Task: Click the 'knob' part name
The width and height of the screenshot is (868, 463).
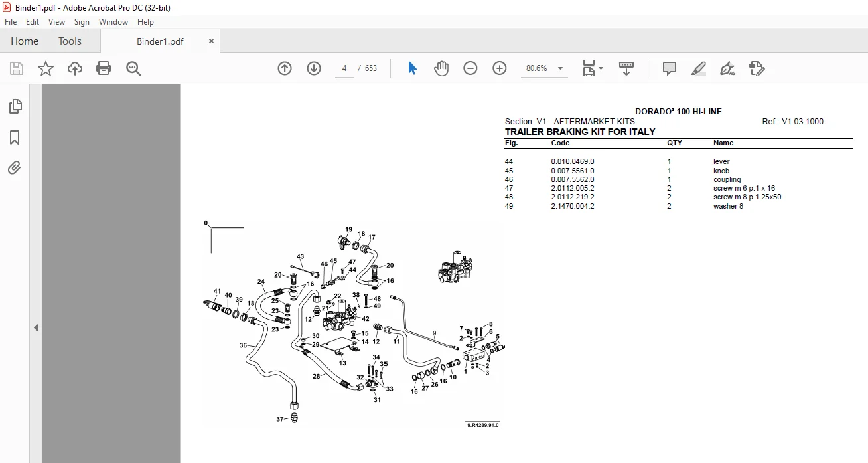Action: [x=721, y=171]
